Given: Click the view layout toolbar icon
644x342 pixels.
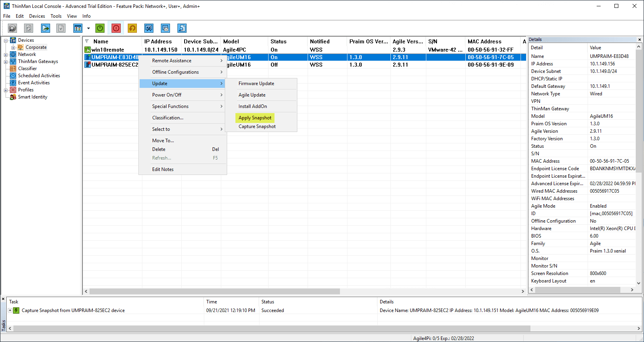Looking at the screenshot, I should [78, 28].
